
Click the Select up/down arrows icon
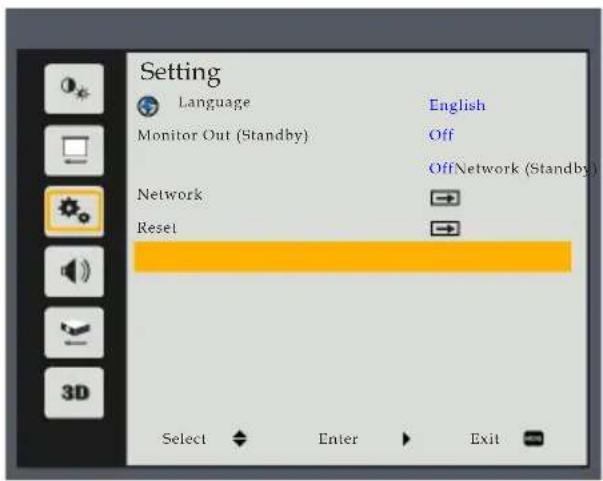pyautogui.click(x=240, y=438)
